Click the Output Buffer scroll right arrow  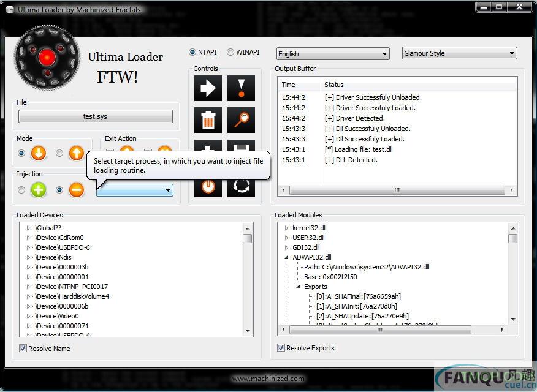[x=511, y=190]
